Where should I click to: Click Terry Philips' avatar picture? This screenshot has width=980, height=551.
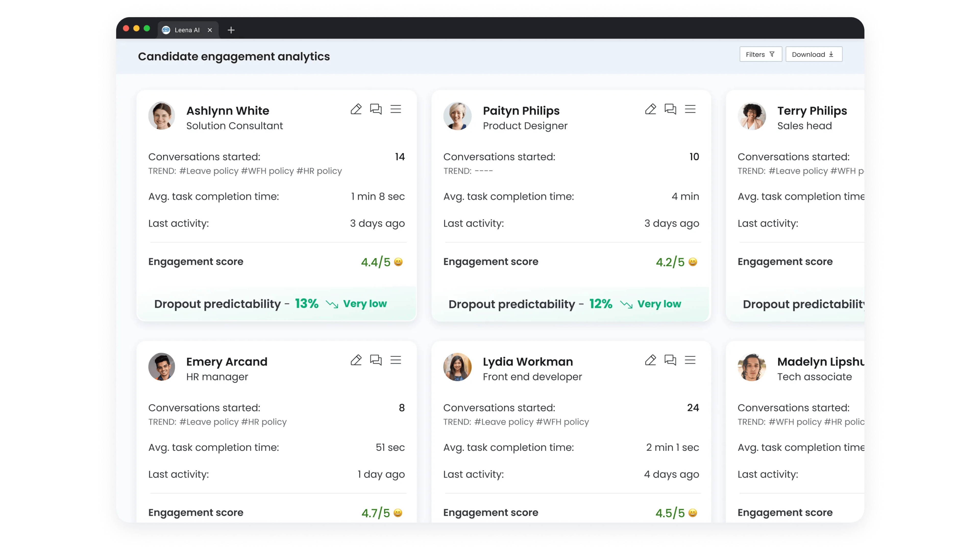coord(751,116)
